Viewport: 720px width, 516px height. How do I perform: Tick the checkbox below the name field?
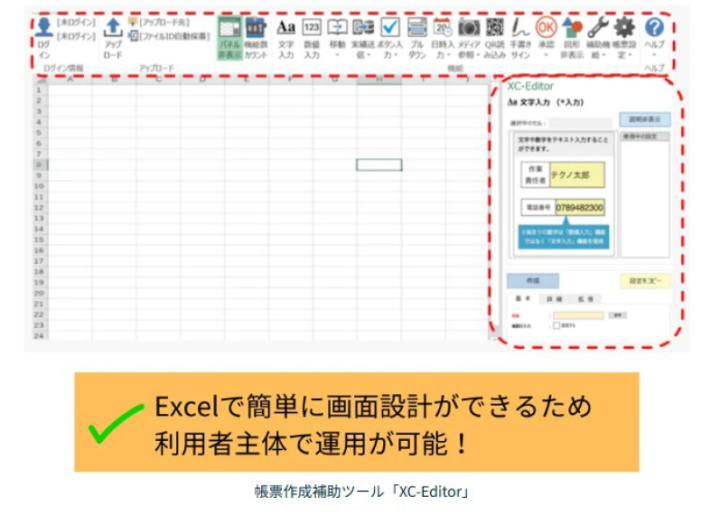(x=556, y=325)
